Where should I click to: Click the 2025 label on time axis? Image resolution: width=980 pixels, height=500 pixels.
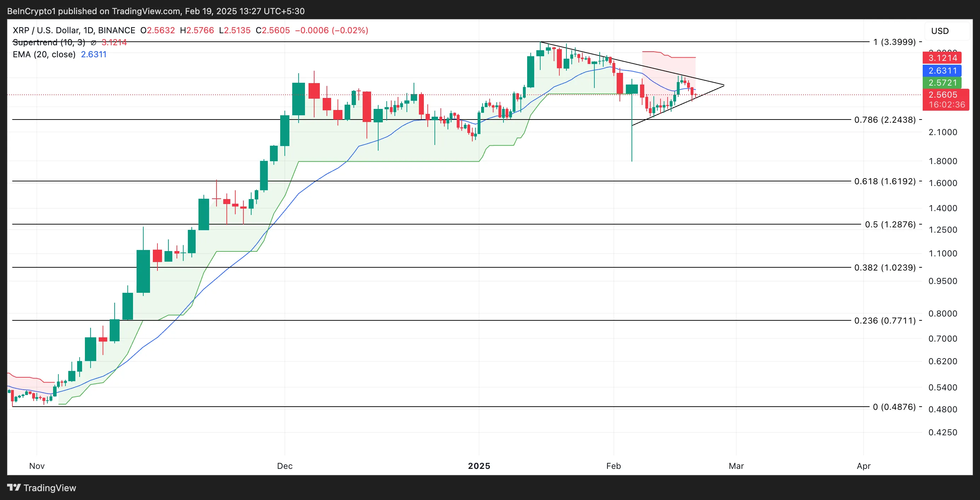point(479,466)
